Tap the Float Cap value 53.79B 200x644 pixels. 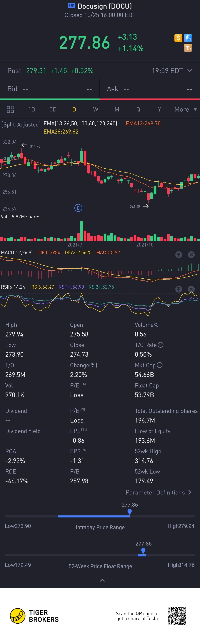pos(144,395)
